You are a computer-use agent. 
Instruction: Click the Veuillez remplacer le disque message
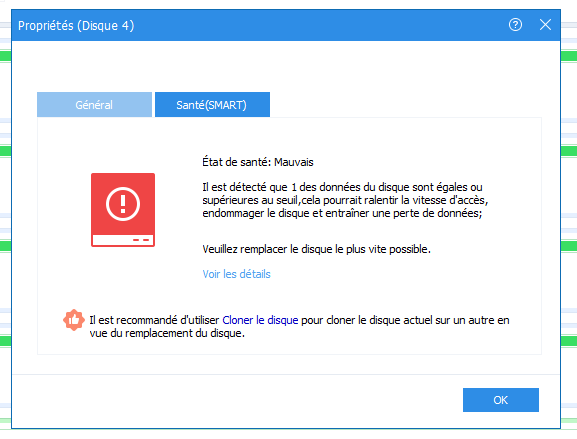click(316, 249)
